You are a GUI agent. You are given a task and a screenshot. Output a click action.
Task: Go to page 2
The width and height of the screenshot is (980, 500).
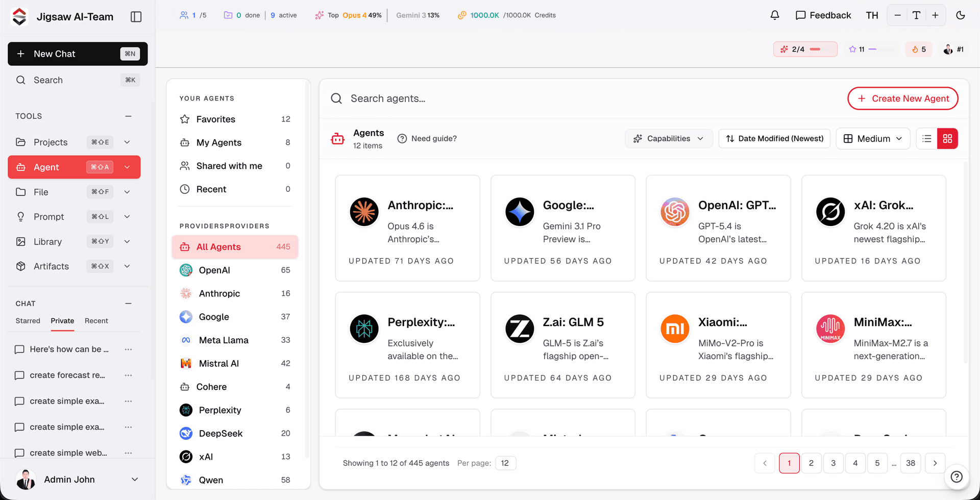pos(811,463)
